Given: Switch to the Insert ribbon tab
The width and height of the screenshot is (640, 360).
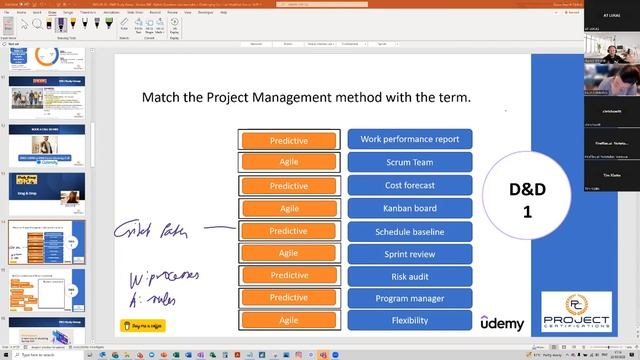Looking at the screenshot, I should pyautogui.click(x=37, y=13).
